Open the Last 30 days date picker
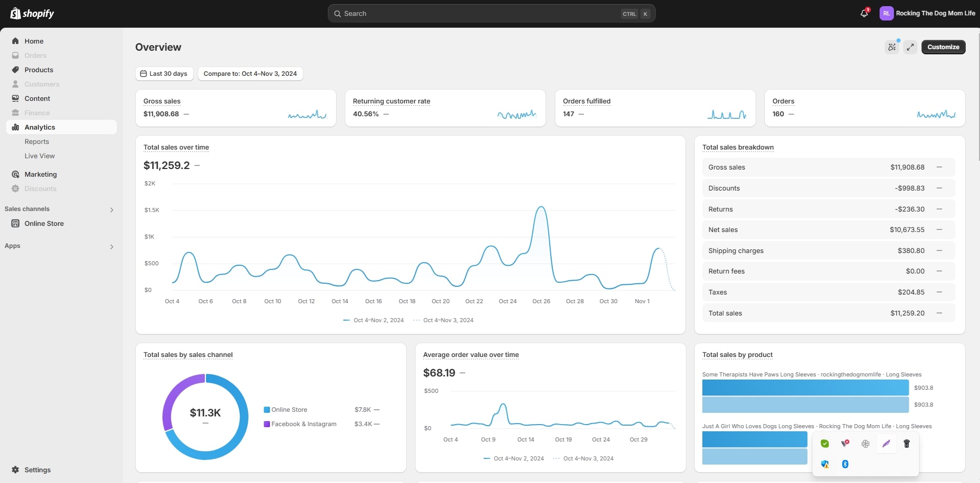Screen dimensions: 980x483 click(164, 74)
